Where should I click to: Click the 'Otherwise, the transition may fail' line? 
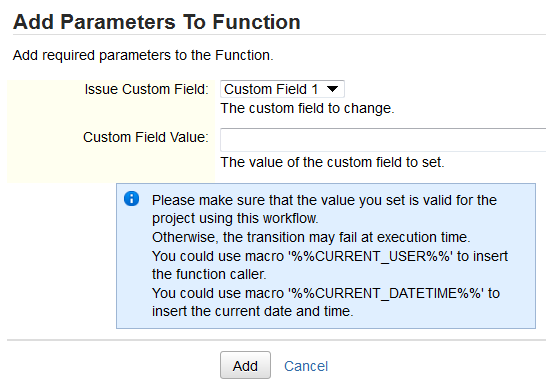click(x=311, y=237)
